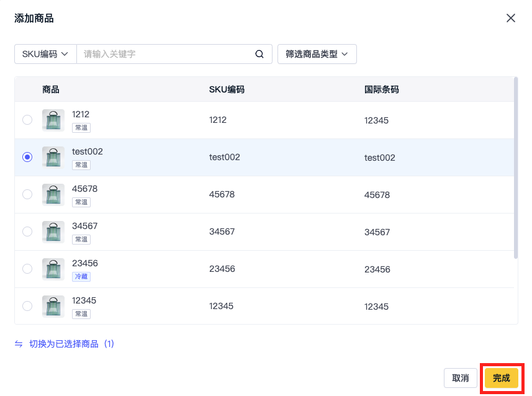The image size is (532, 396).
Task: Open the 筛选商品类型 filter dropdown
Action: 317,54
